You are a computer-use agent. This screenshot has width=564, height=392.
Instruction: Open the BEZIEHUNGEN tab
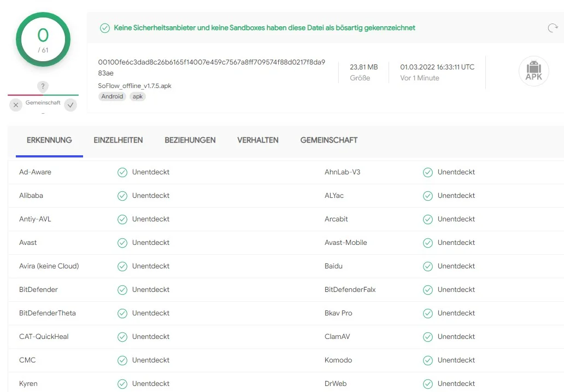pyautogui.click(x=190, y=140)
